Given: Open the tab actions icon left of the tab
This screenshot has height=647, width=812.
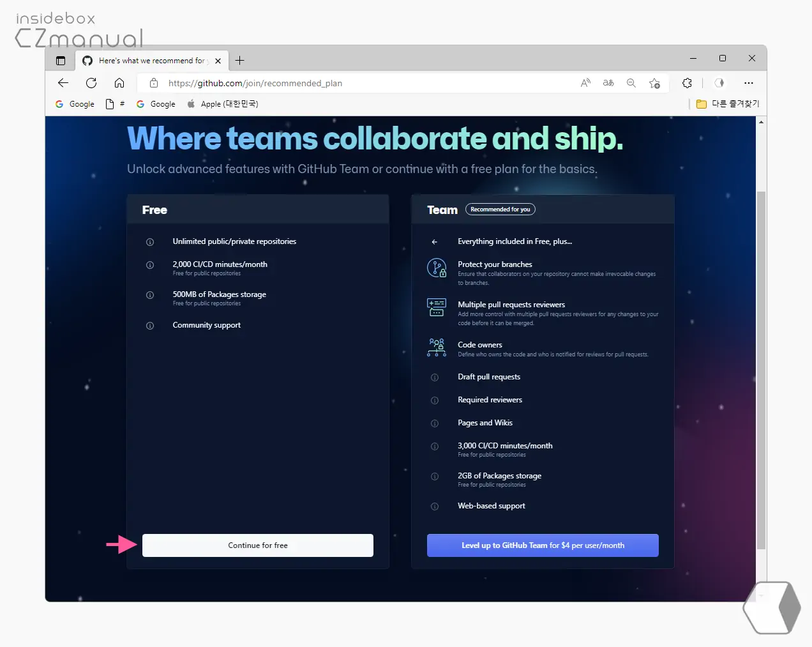Looking at the screenshot, I should 61,61.
